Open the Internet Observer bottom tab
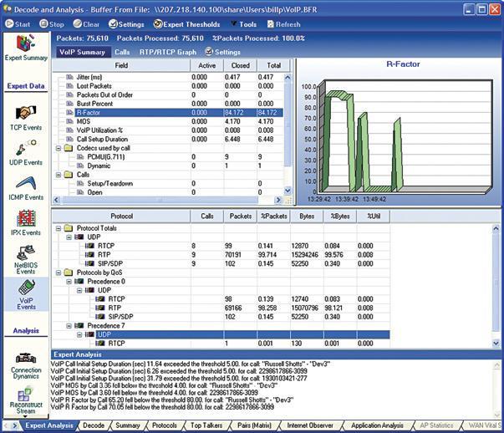 pyautogui.click(x=310, y=425)
